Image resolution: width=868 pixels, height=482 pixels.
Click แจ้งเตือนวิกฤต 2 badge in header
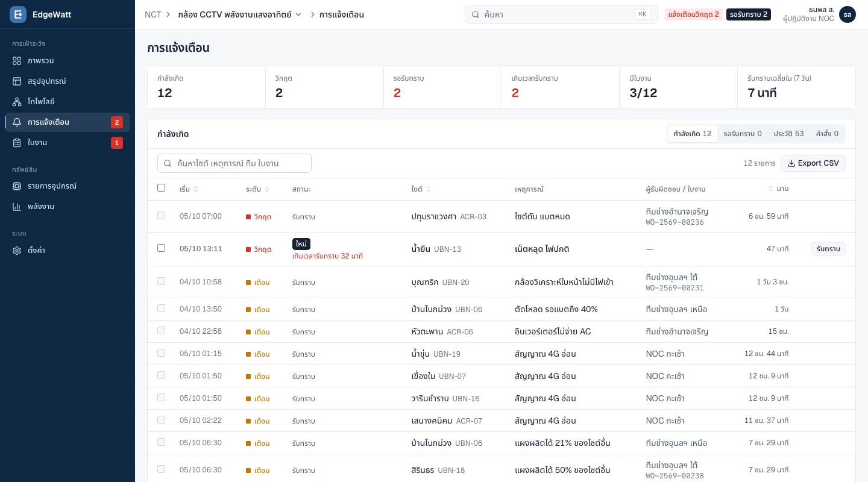tap(694, 14)
